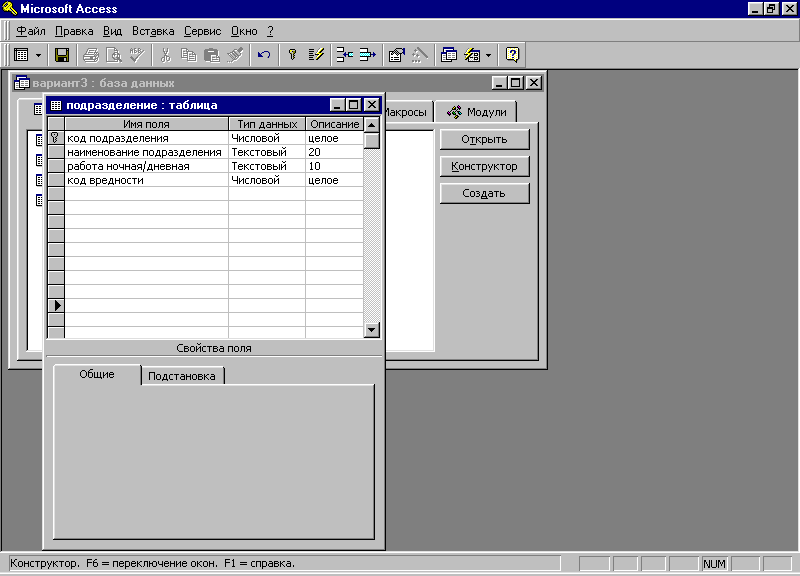
Task: Click the scroll down arrow in table design
Action: point(371,330)
